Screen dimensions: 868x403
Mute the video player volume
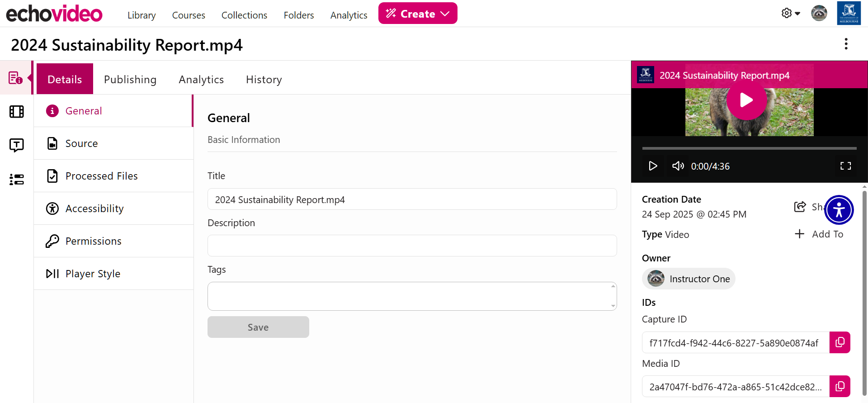click(x=678, y=166)
